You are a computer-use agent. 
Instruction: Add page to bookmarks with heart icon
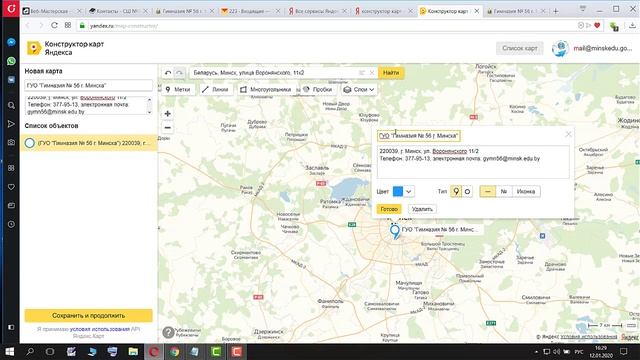click(597, 25)
